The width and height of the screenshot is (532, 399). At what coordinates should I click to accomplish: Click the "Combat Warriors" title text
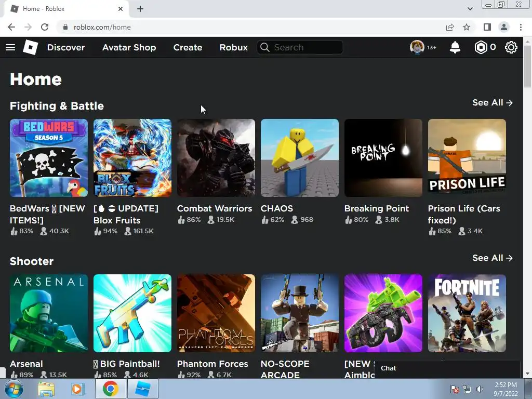(x=215, y=208)
